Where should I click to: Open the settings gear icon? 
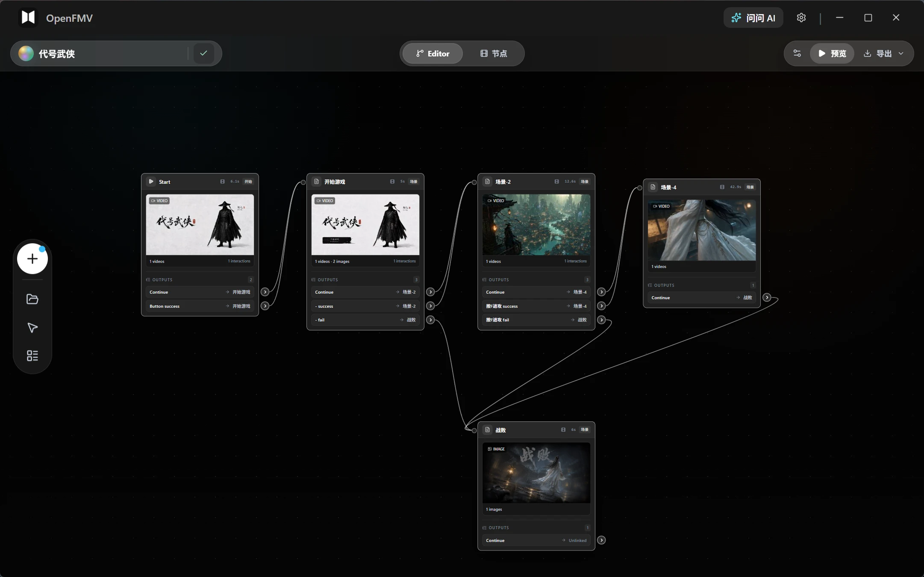tap(801, 18)
